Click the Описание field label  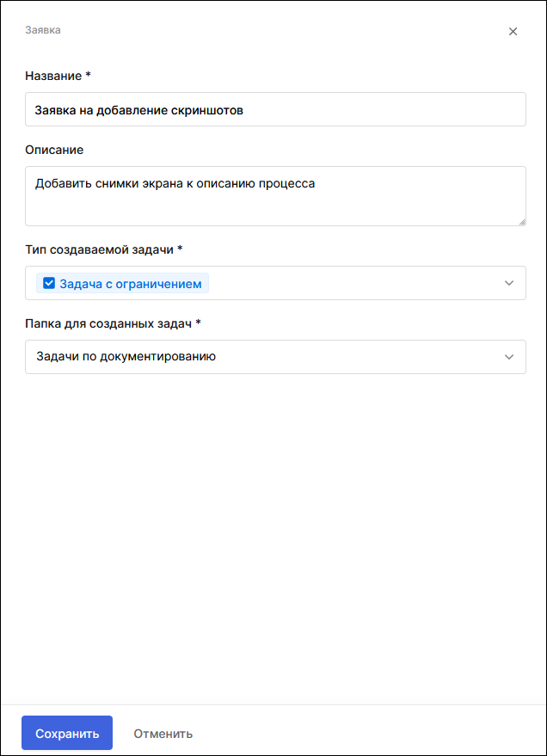[49, 150]
